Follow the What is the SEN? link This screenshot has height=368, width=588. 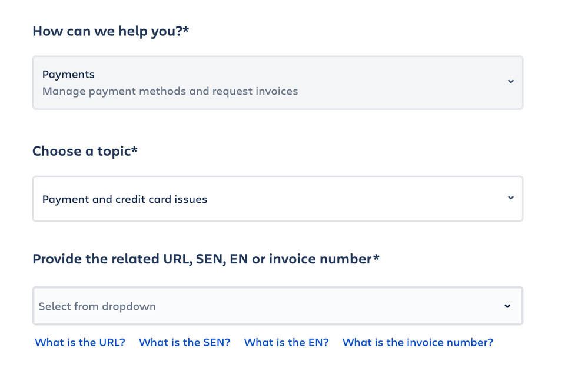(184, 342)
